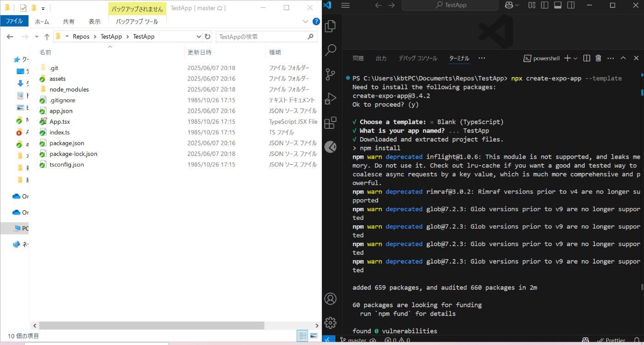
Task: Close the terminal panel
Action: [x=636, y=58]
